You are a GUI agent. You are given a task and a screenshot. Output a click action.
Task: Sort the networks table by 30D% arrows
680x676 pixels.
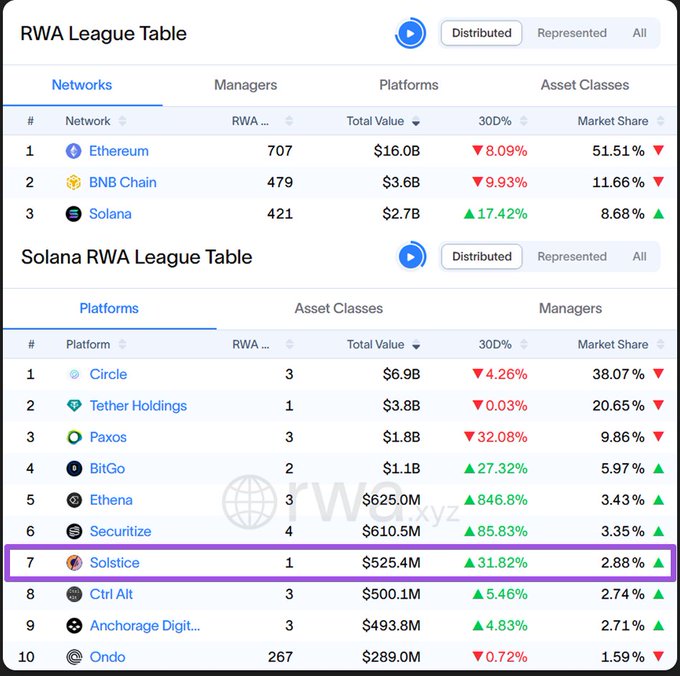point(523,121)
